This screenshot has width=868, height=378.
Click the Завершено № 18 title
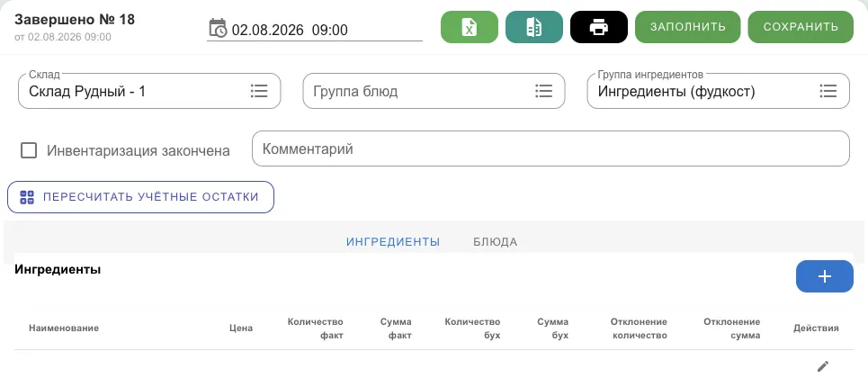coord(75,20)
